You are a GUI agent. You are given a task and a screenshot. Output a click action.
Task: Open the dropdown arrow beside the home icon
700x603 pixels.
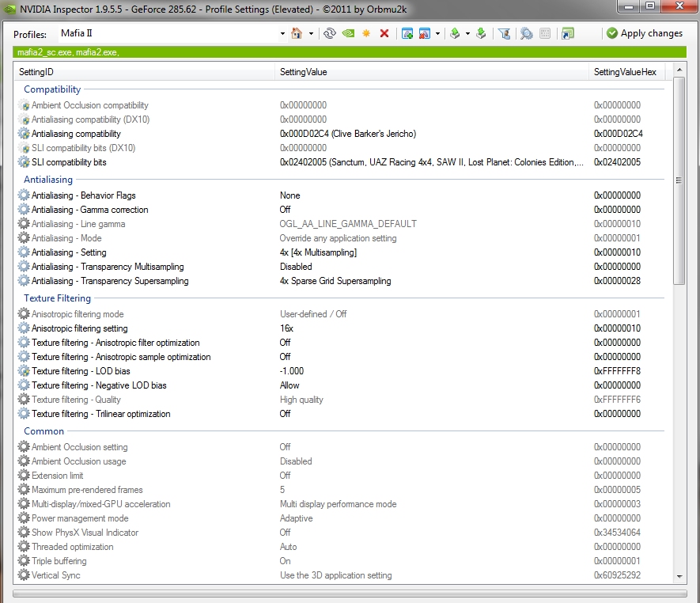[311, 33]
